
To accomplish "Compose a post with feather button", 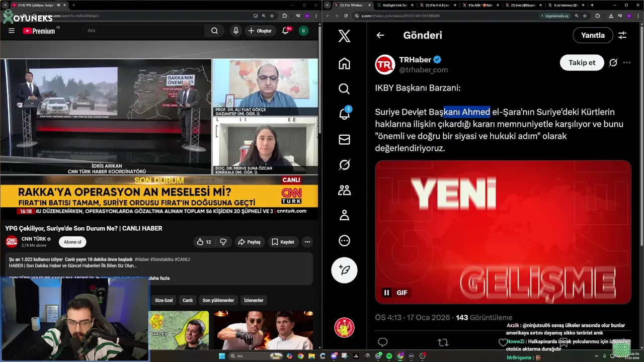I will coord(344,270).
